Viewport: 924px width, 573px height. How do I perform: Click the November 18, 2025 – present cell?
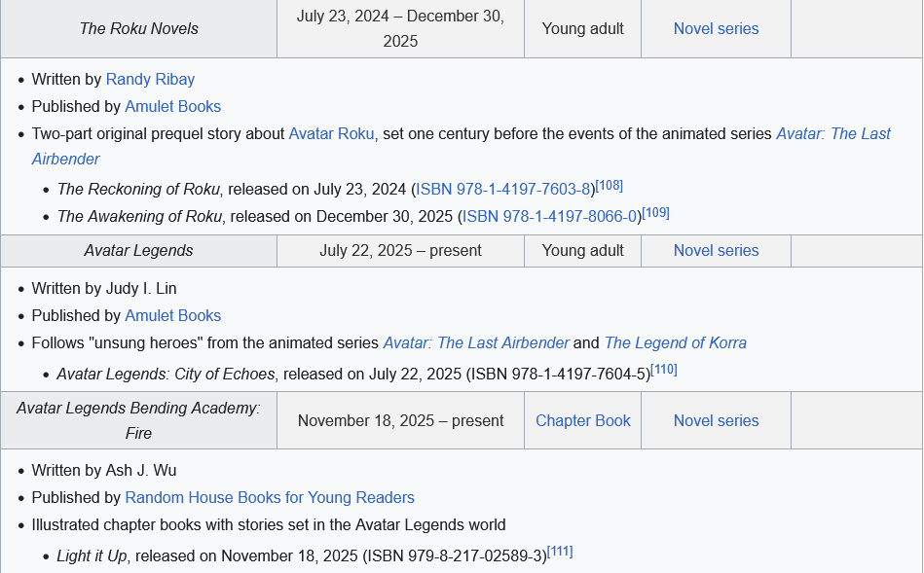click(x=400, y=420)
